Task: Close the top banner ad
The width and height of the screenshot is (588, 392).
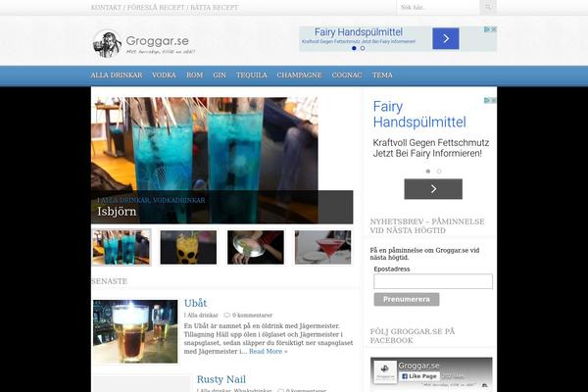Action: (494, 28)
